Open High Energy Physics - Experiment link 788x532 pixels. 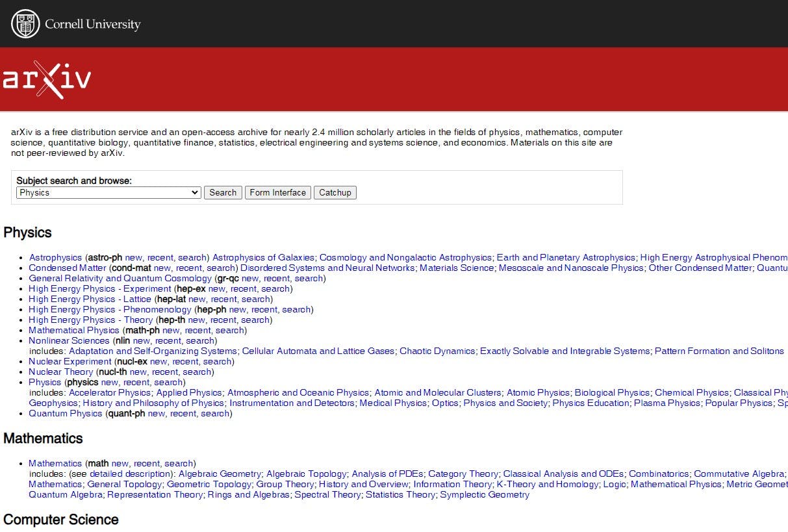tap(100, 289)
